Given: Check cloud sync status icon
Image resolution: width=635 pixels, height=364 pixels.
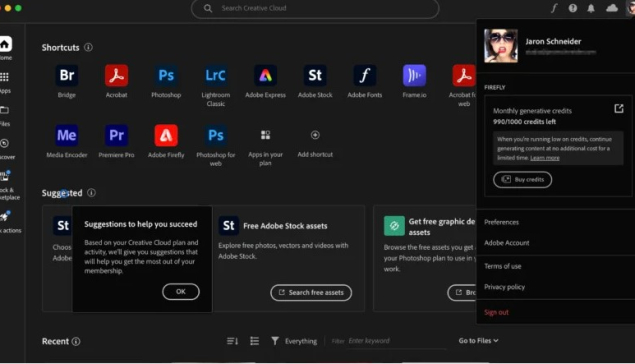Looking at the screenshot, I should tap(612, 8).
